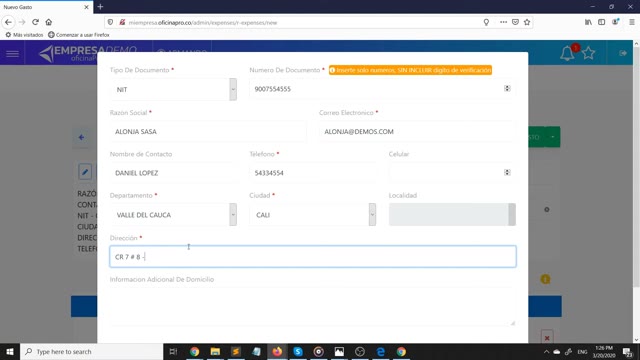Close the Nuevo Gasto tab

click(86, 7)
